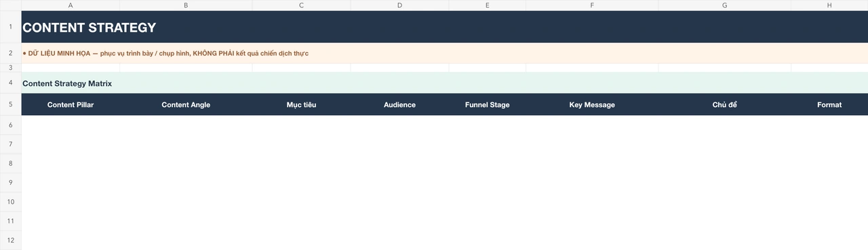This screenshot has height=250, width=868.
Task: Select the Content Strategy Matrix heading
Action: (x=444, y=83)
